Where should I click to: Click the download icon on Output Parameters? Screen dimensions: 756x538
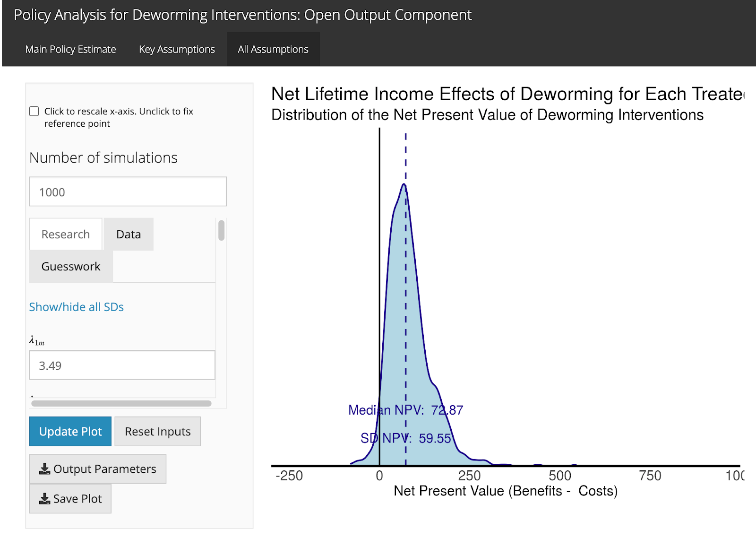click(x=44, y=469)
